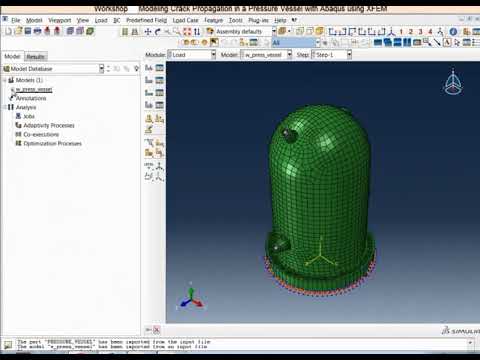Collapse the Analysis tree node
This screenshot has width=480, height=360.
[x=5, y=107]
